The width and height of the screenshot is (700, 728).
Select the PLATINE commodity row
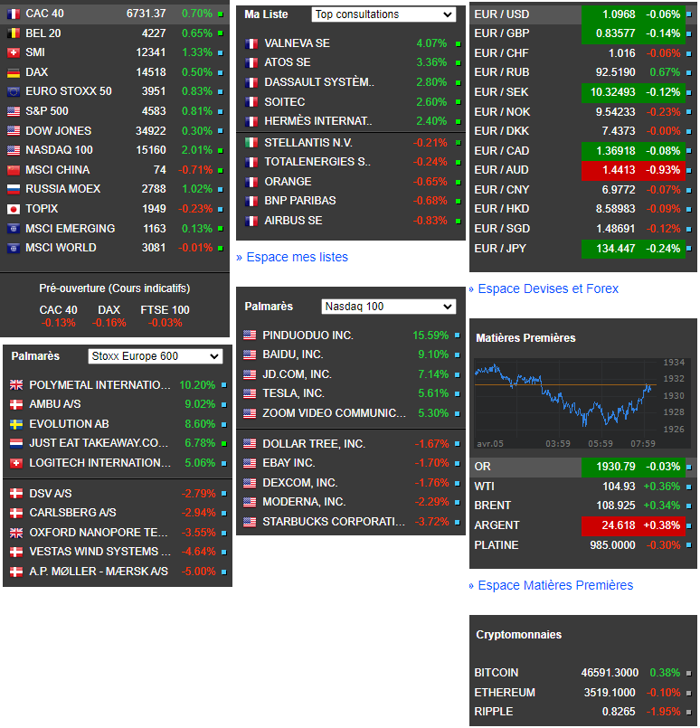tap(583, 545)
